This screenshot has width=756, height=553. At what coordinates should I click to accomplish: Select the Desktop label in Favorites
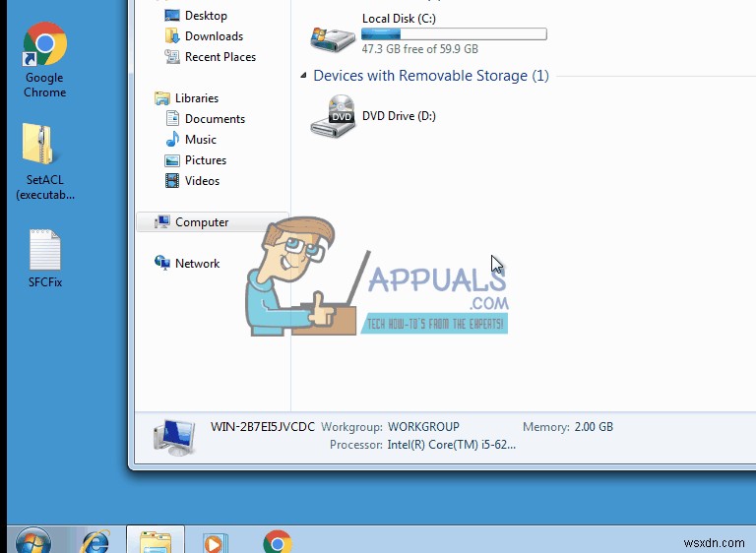pos(206,16)
